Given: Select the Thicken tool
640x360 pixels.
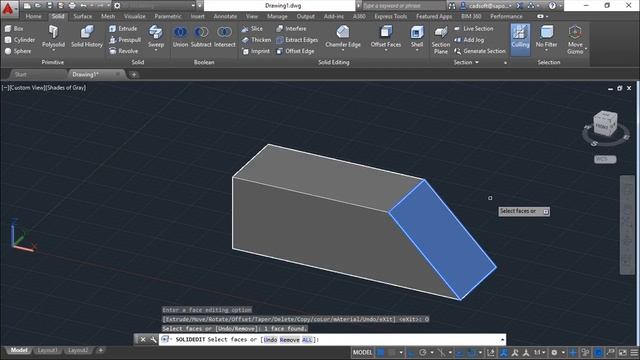Looking at the screenshot, I should click(256, 40).
